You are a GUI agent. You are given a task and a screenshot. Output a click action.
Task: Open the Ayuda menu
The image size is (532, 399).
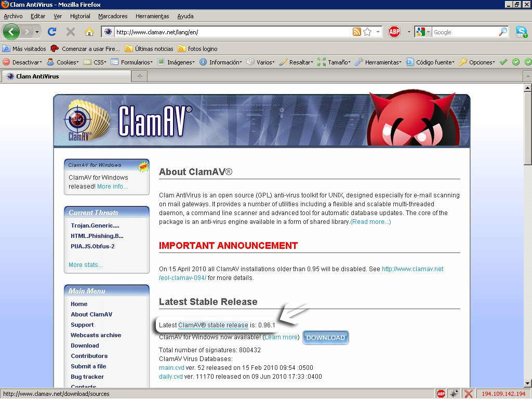[185, 16]
